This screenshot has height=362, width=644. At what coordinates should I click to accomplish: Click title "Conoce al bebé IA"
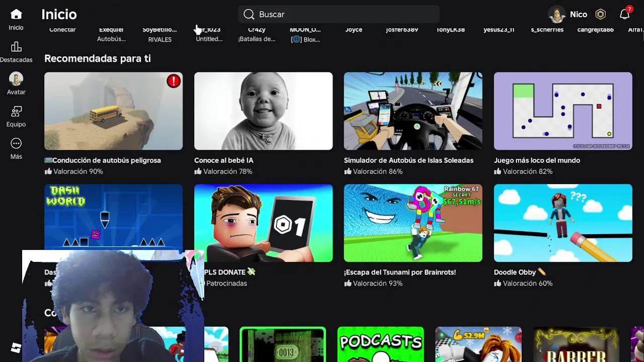pyautogui.click(x=224, y=160)
